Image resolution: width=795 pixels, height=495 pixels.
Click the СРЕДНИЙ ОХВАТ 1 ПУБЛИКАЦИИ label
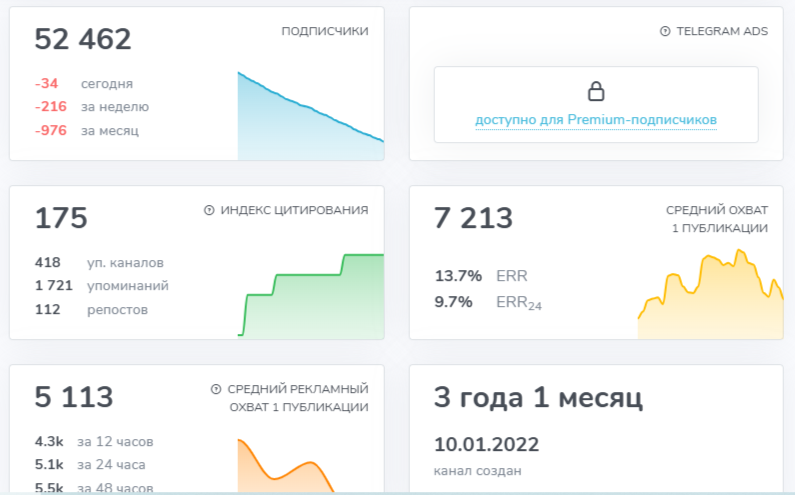pyautogui.click(x=717, y=219)
